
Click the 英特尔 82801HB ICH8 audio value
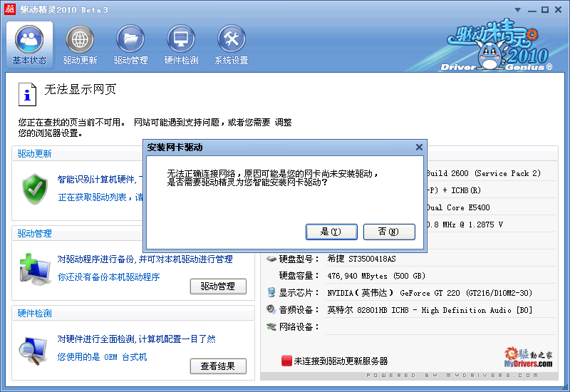430,310
